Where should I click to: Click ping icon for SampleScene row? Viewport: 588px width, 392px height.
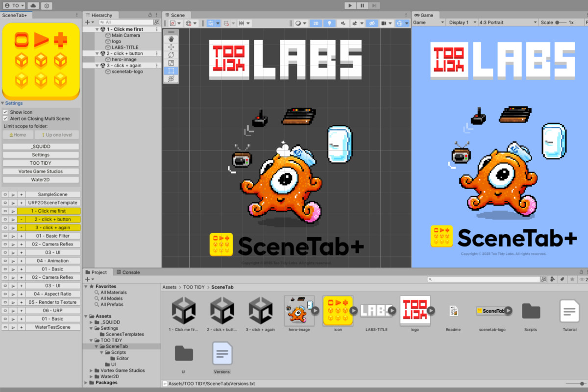pos(5,195)
